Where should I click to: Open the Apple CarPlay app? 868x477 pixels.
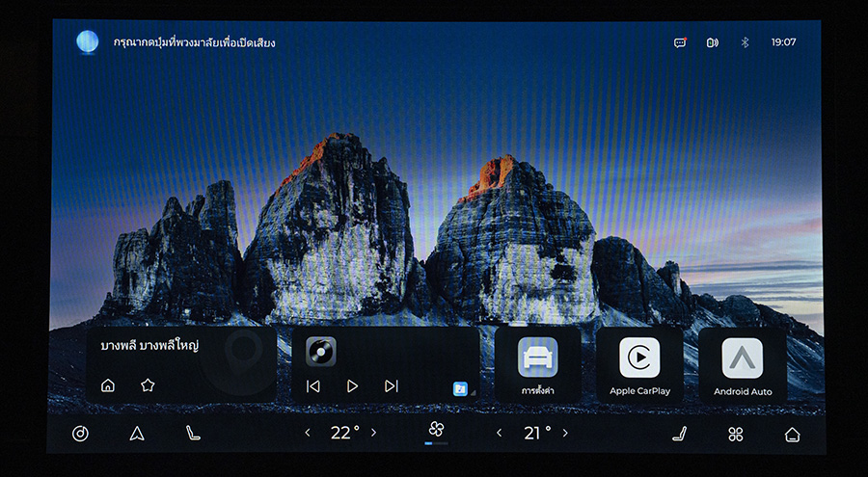[x=639, y=363]
